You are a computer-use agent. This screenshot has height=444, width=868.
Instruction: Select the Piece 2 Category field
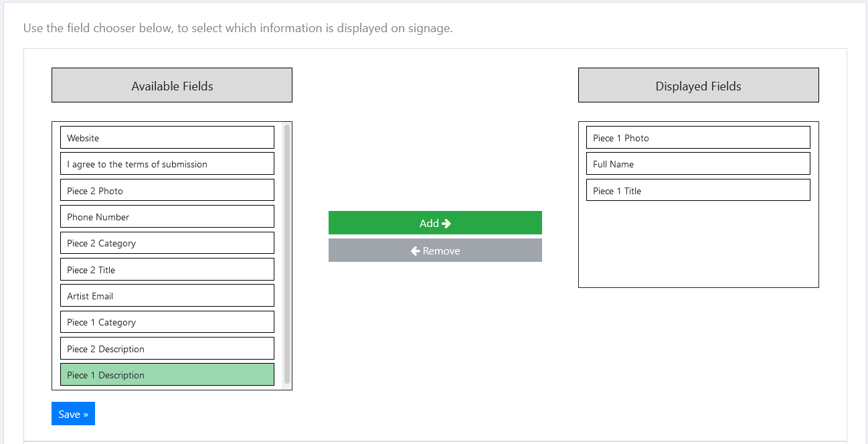coord(167,243)
